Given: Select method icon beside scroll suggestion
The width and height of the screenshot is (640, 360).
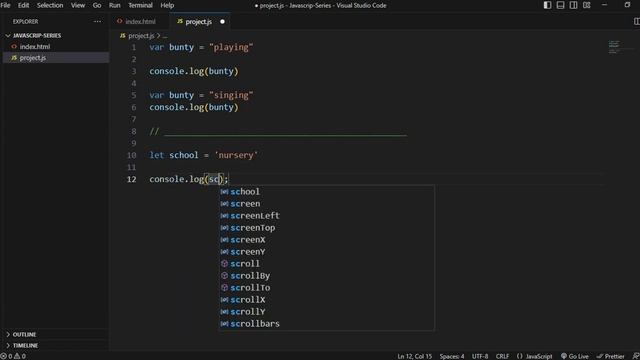Looking at the screenshot, I should (x=224, y=264).
